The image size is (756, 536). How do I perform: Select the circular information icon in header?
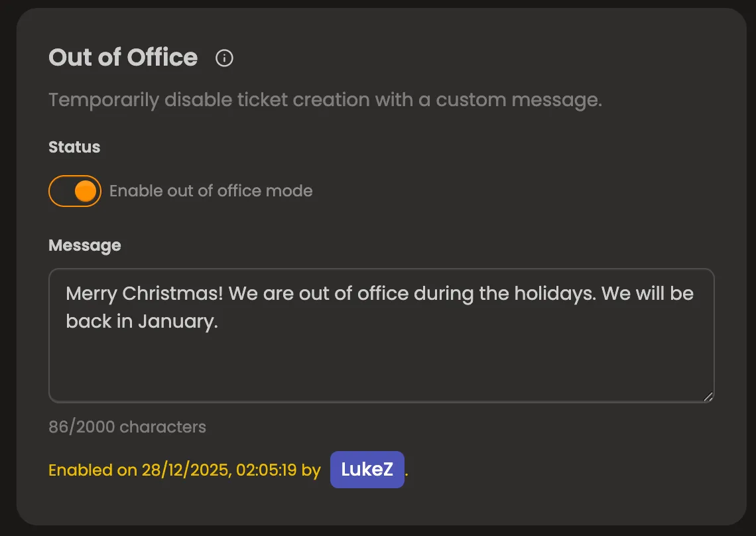pyautogui.click(x=224, y=58)
